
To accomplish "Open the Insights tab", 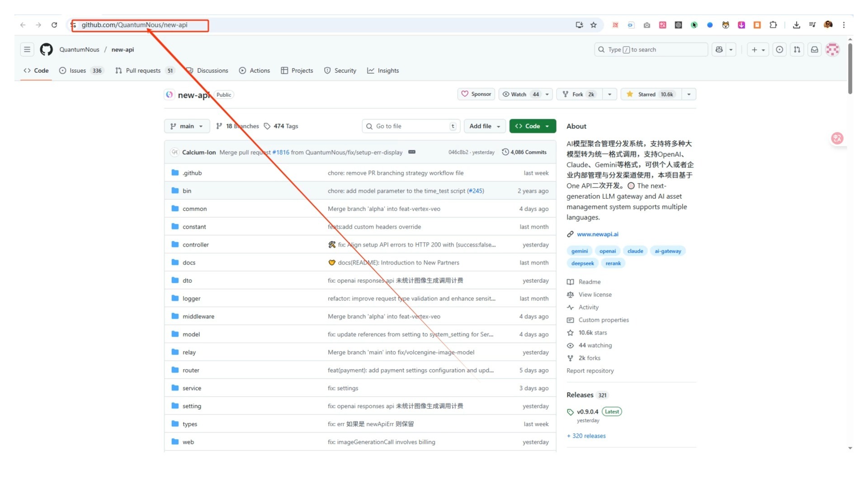I will point(383,70).
